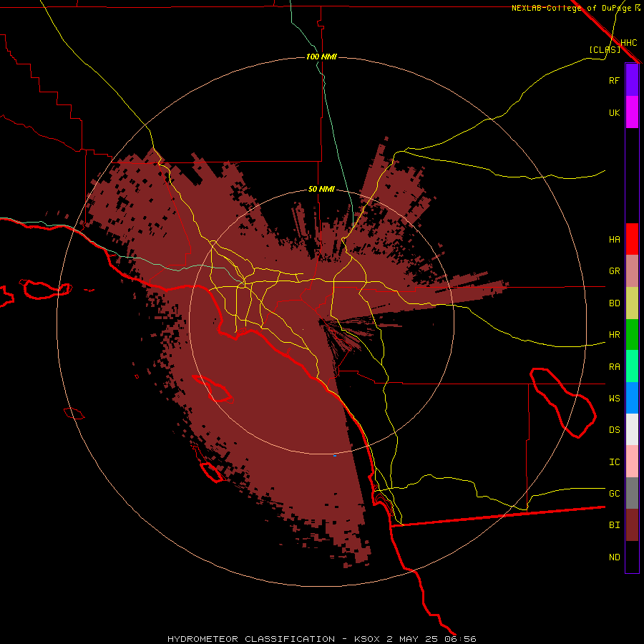Click the RA legend label
The width and height of the screenshot is (644, 644).
tap(614, 367)
